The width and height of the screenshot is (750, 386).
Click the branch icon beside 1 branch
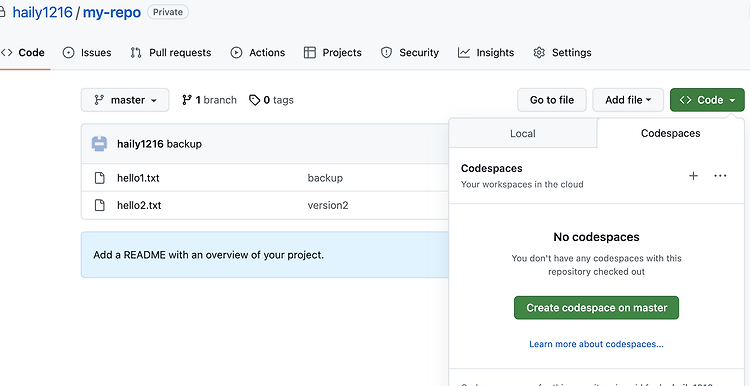[187, 100]
